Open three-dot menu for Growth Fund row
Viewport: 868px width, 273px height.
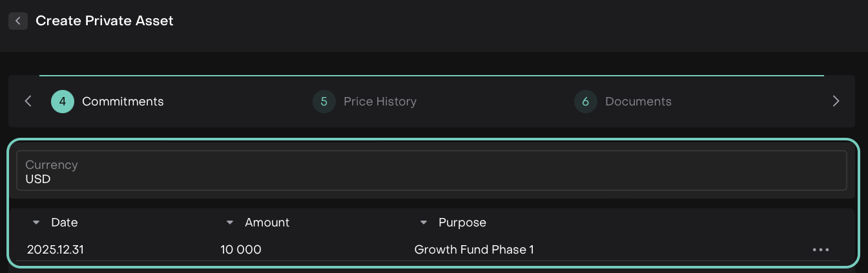click(820, 250)
